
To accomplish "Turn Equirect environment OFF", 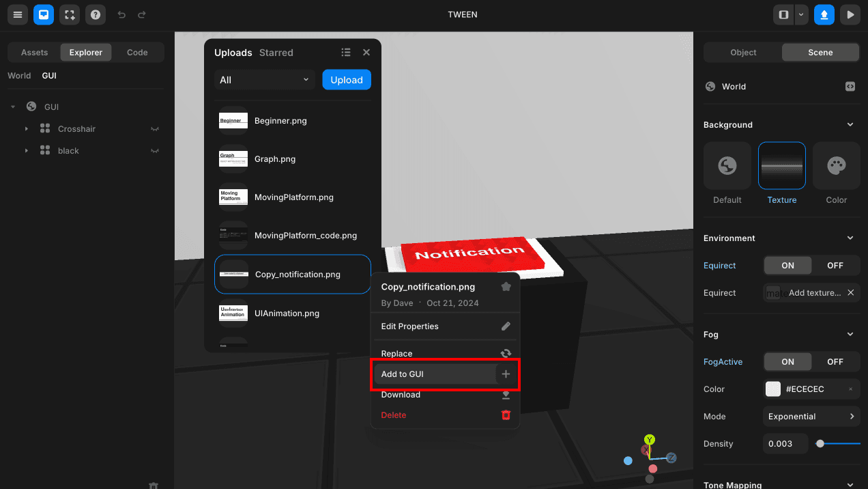I will point(835,266).
